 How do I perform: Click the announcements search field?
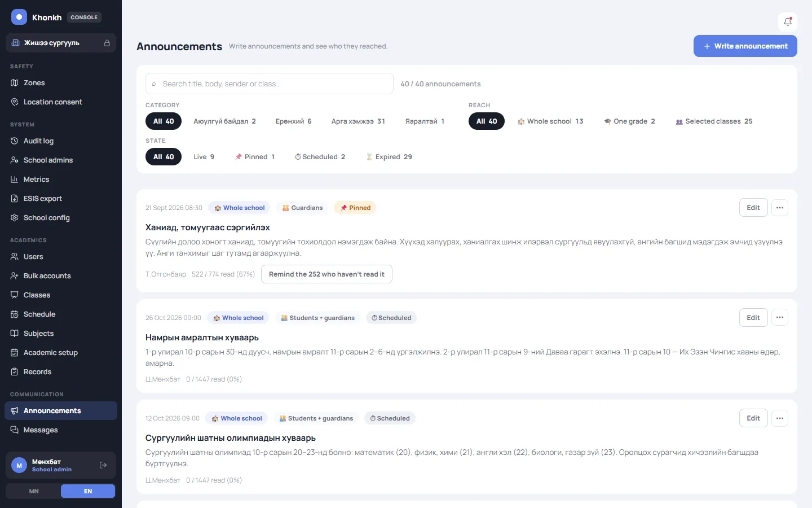click(270, 84)
